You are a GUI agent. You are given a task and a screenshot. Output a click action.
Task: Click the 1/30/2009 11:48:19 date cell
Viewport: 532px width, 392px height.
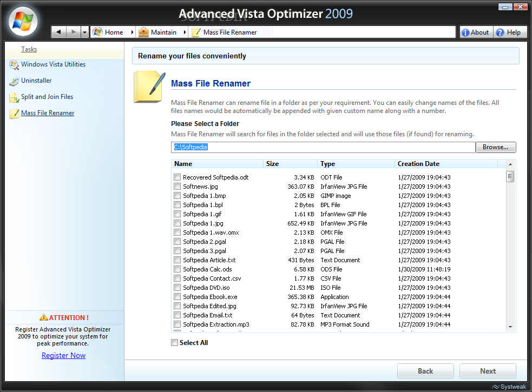(424, 269)
